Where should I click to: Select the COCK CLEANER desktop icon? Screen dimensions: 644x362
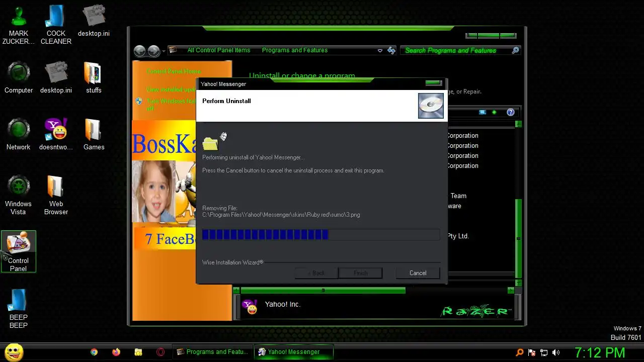point(56,25)
